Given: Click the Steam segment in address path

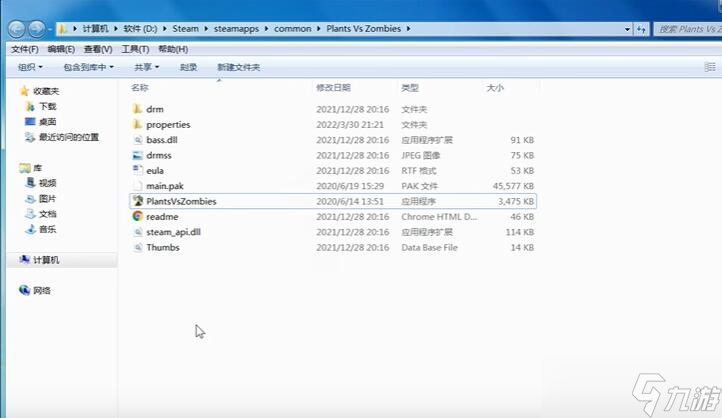Looking at the screenshot, I should (186, 29).
